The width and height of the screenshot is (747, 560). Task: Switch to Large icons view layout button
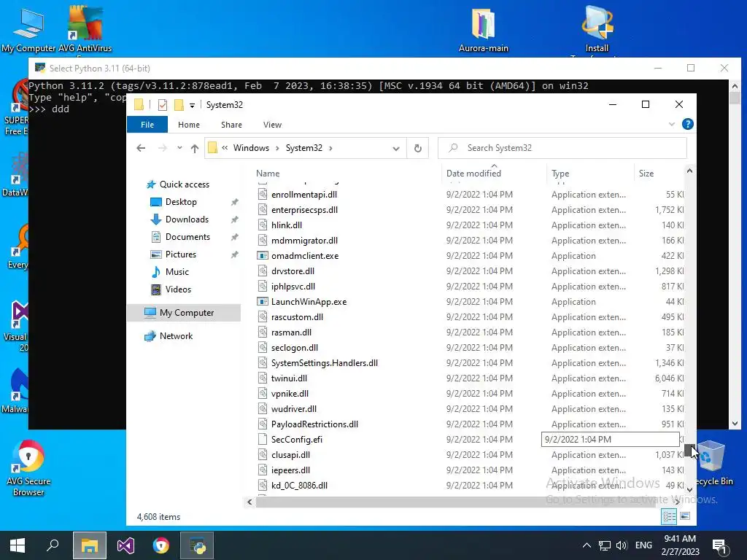[x=685, y=516]
